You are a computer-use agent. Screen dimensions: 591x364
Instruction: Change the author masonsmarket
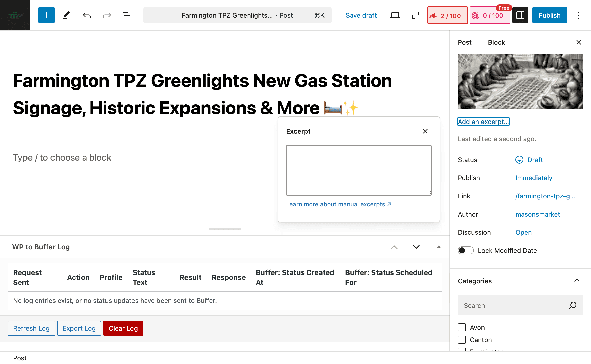pyautogui.click(x=538, y=214)
